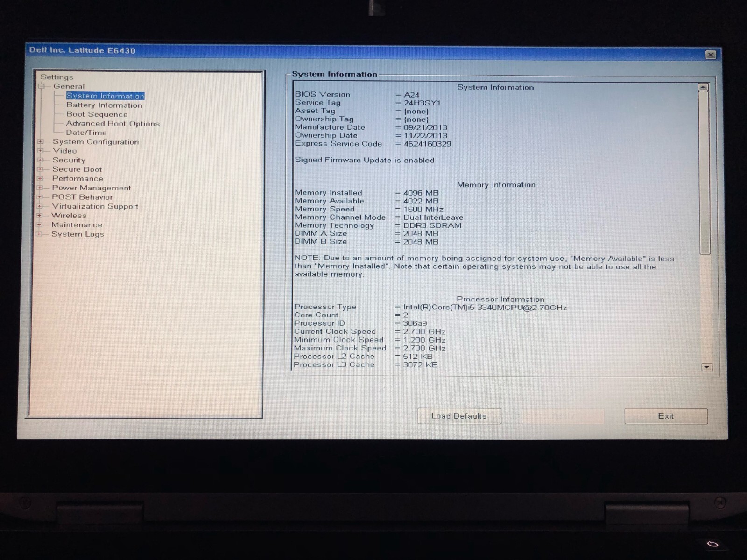Image resolution: width=747 pixels, height=560 pixels.
Task: Expand the Wireless node
Action: click(40, 216)
